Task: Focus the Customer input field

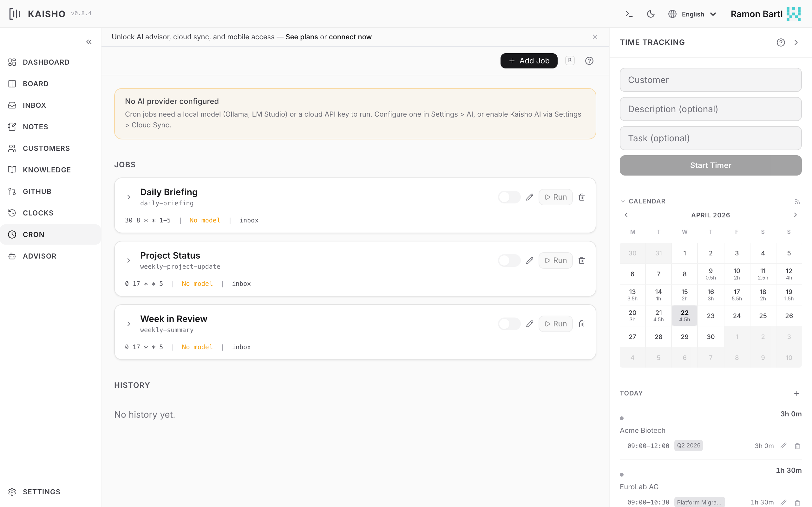Action: click(x=710, y=80)
